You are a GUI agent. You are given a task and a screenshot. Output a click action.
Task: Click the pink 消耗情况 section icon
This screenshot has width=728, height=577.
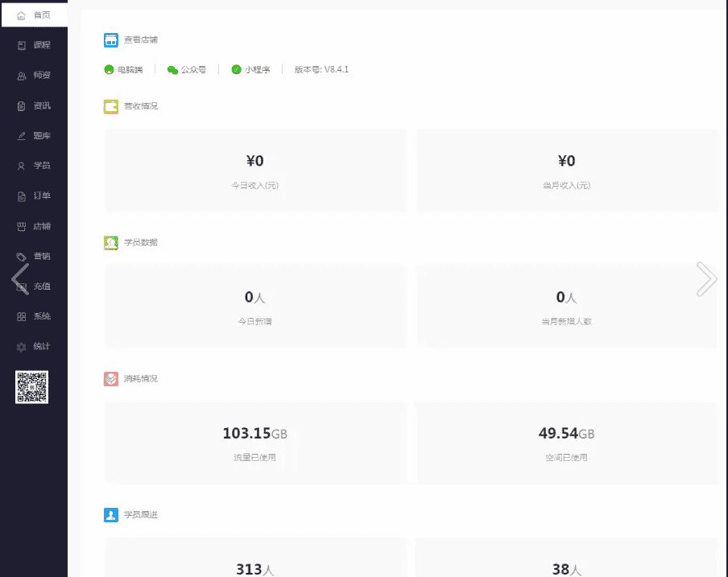(x=111, y=379)
